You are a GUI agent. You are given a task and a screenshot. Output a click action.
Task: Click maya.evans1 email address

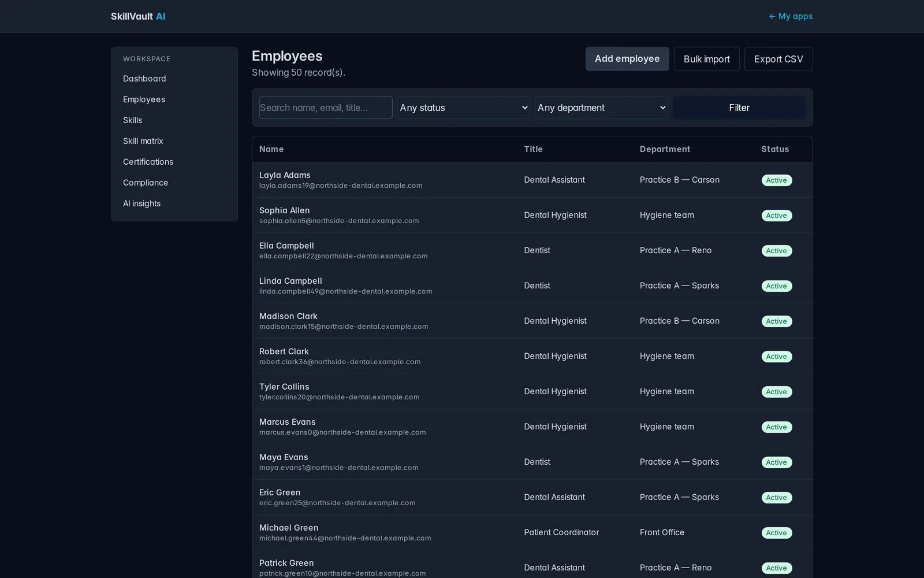tap(339, 468)
